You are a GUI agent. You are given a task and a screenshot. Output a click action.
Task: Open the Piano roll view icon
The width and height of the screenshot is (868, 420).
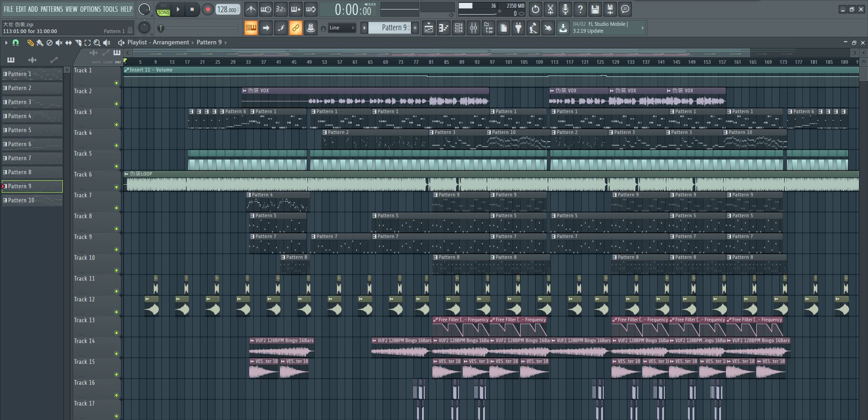point(444,28)
